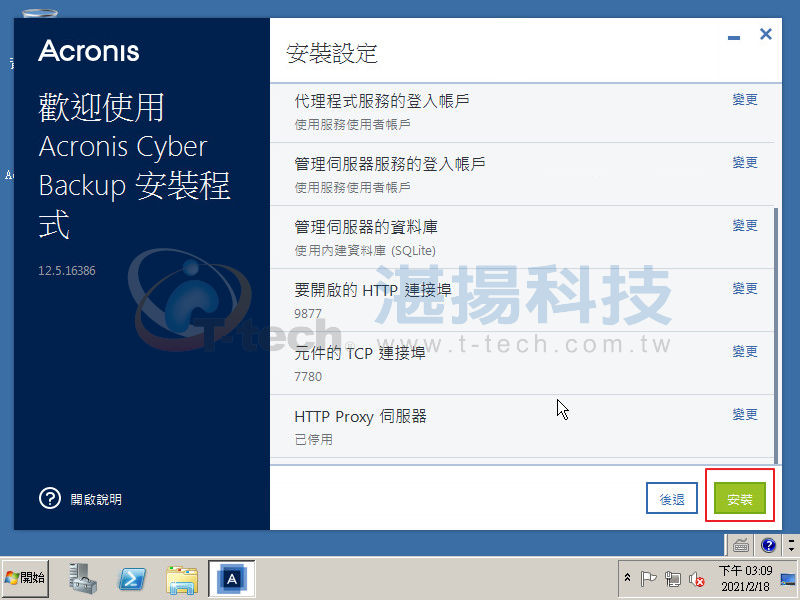
Task: Select the TCP port value 7780
Action: click(x=308, y=377)
